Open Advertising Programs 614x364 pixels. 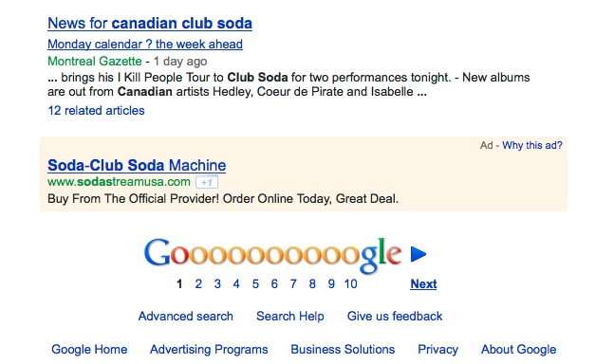click(209, 349)
